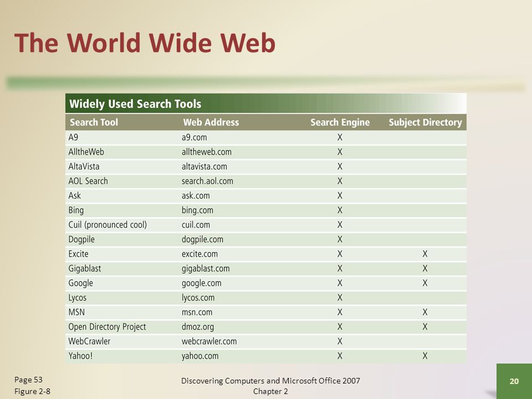Click the 'yahoo.com' web address

pyautogui.click(x=200, y=356)
